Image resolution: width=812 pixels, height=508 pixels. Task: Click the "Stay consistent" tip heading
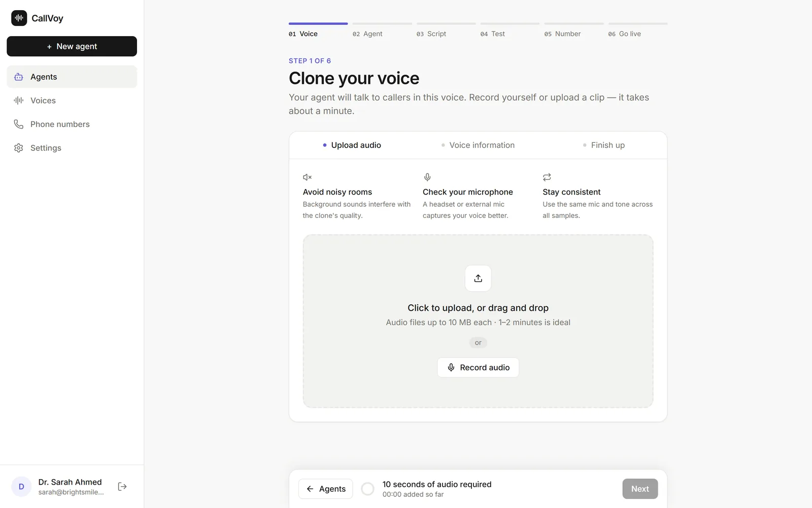pos(571,192)
